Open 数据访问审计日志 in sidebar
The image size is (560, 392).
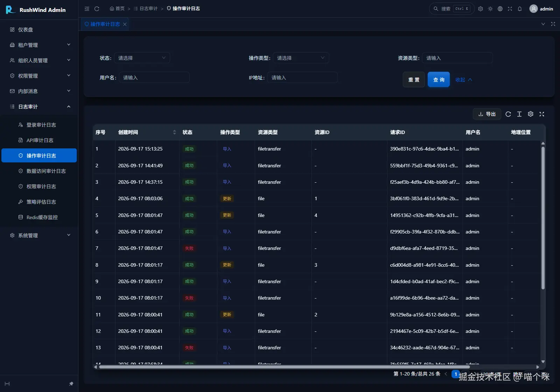tap(39, 171)
